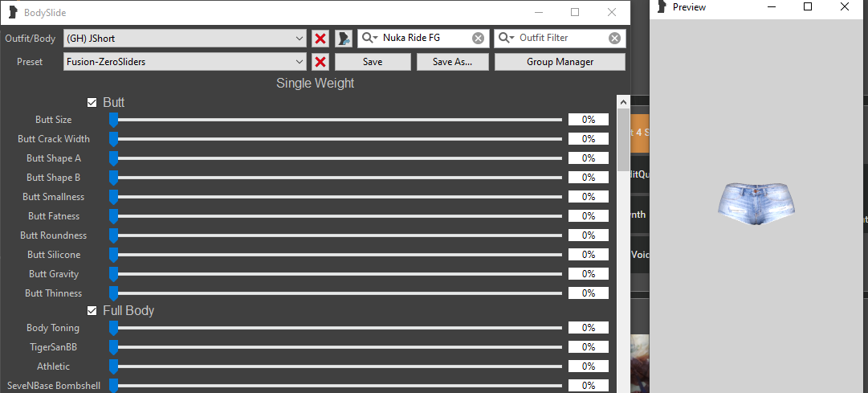Click the Butt Shape A slider handle

(113, 158)
